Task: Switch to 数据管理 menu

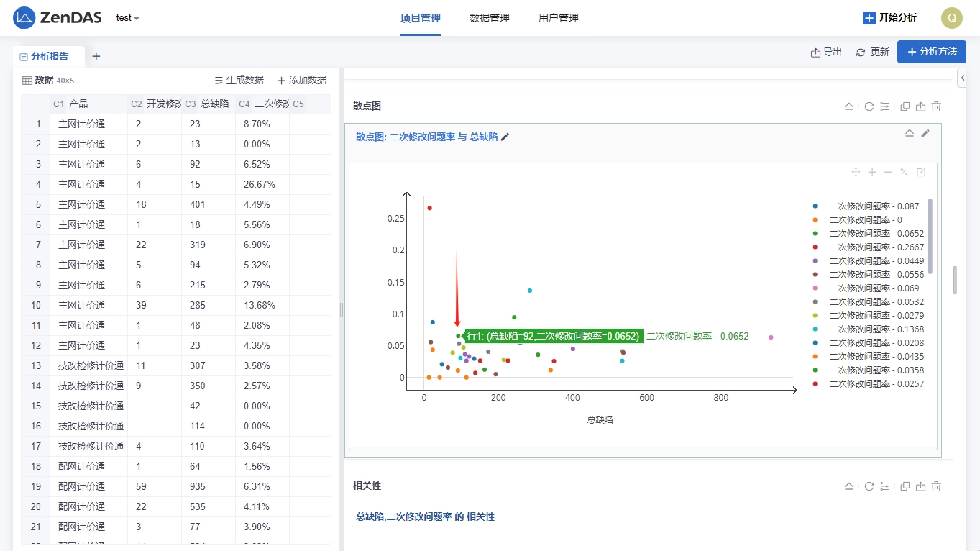Action: point(489,18)
